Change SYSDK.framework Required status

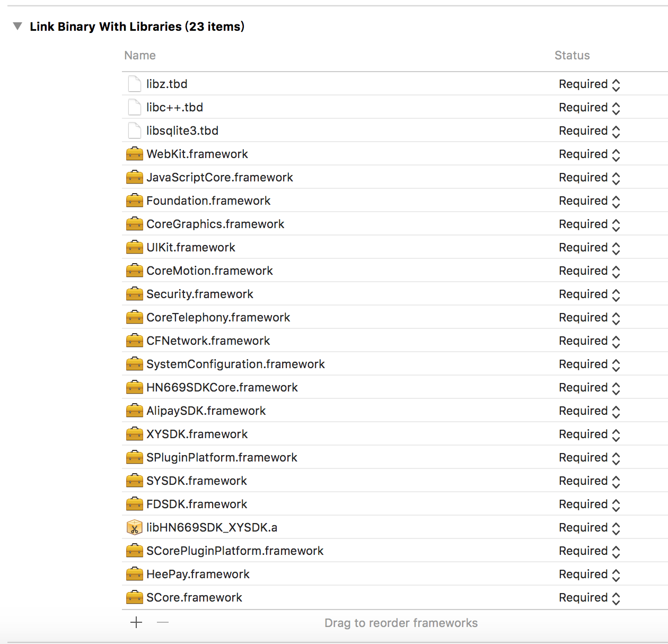click(590, 481)
